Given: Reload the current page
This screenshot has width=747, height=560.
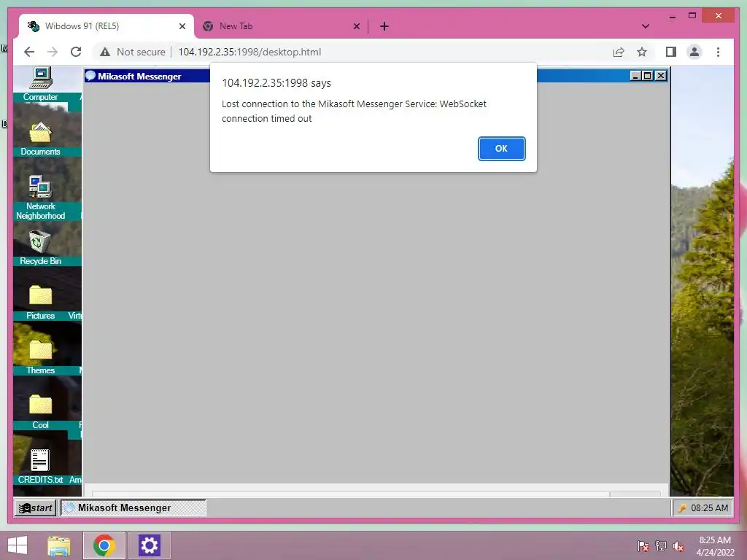Looking at the screenshot, I should pos(76,52).
